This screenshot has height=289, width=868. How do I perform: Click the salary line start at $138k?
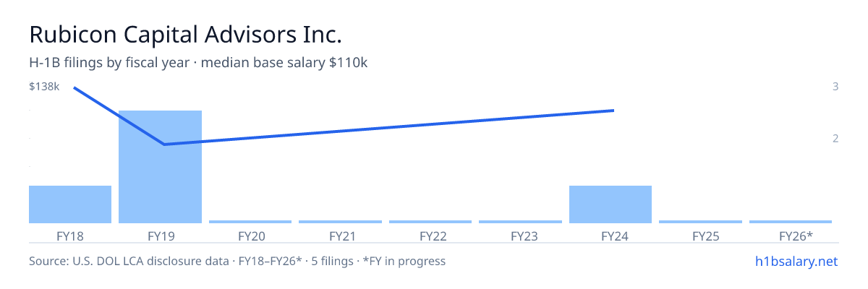tap(75, 87)
